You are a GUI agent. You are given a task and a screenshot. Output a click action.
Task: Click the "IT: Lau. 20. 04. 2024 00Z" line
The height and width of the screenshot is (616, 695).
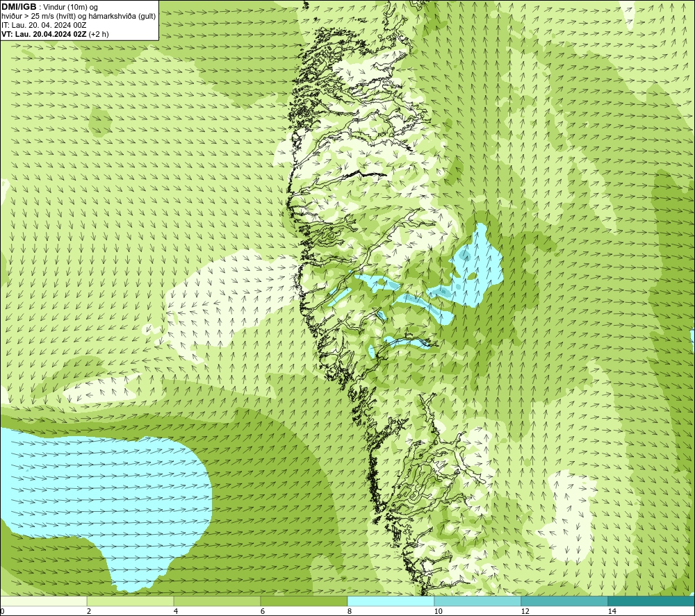tap(44, 25)
